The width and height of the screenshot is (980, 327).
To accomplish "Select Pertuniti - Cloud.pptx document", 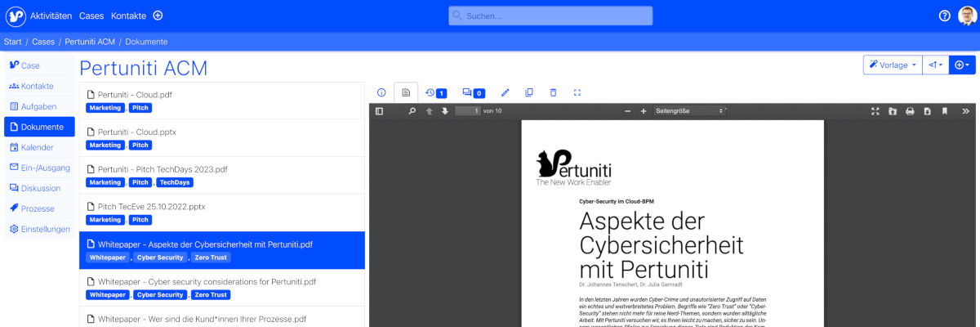I will click(222, 138).
